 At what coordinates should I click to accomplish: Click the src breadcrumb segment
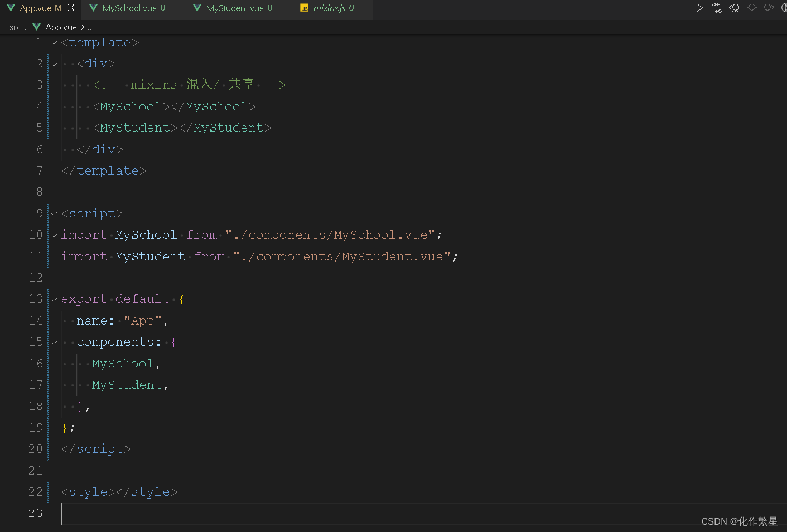(15, 27)
